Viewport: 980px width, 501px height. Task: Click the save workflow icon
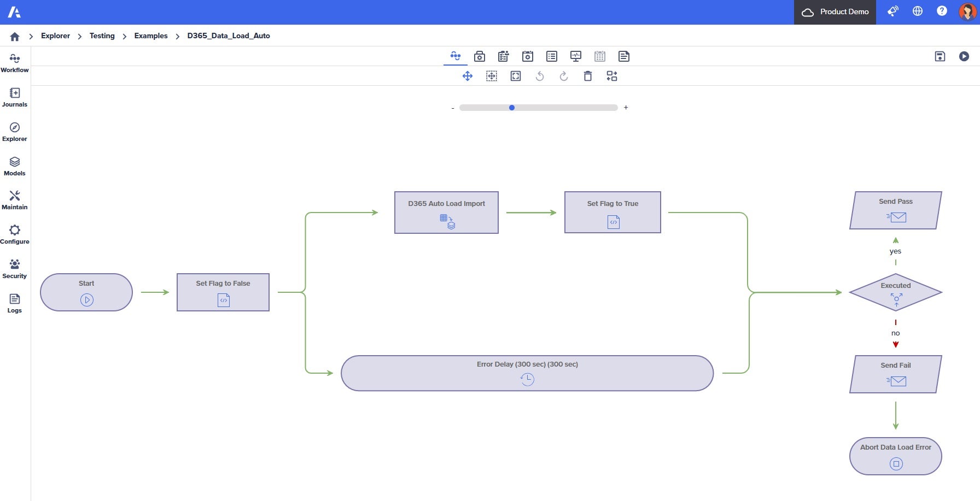(x=940, y=56)
